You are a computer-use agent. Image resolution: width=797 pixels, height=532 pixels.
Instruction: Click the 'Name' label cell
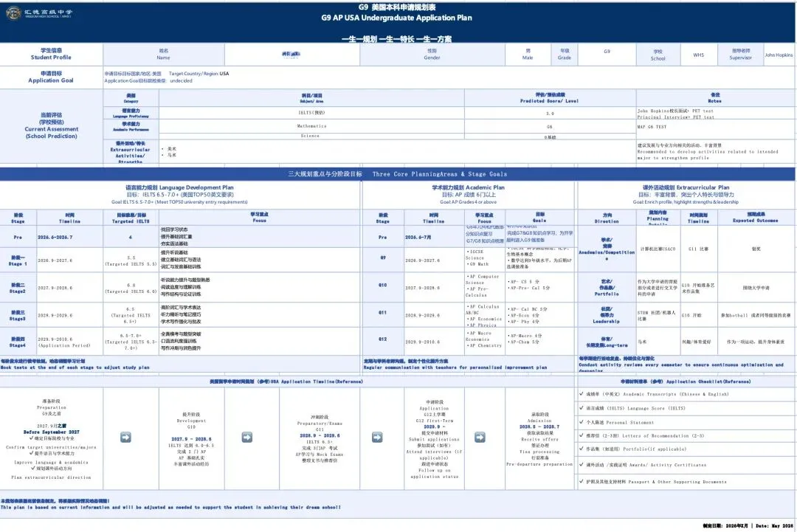coord(163,55)
